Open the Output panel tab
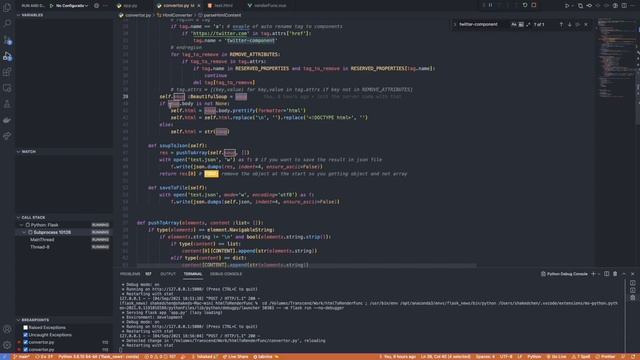 pyautogui.click(x=168, y=274)
